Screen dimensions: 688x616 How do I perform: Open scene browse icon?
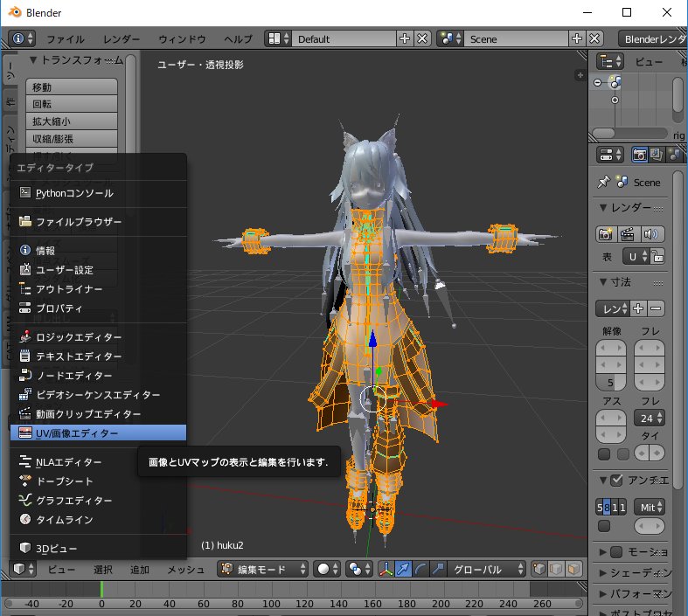(451, 38)
